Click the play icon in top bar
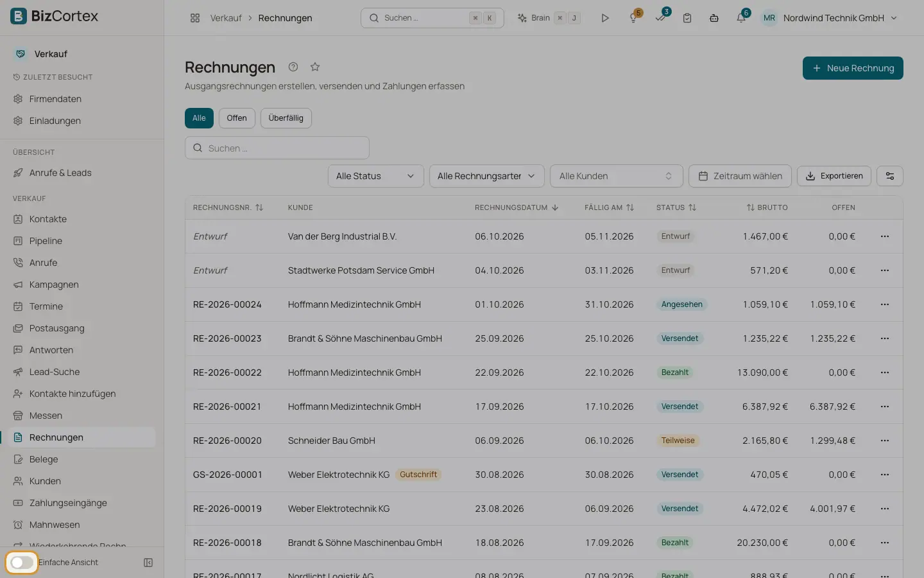 pyautogui.click(x=605, y=18)
